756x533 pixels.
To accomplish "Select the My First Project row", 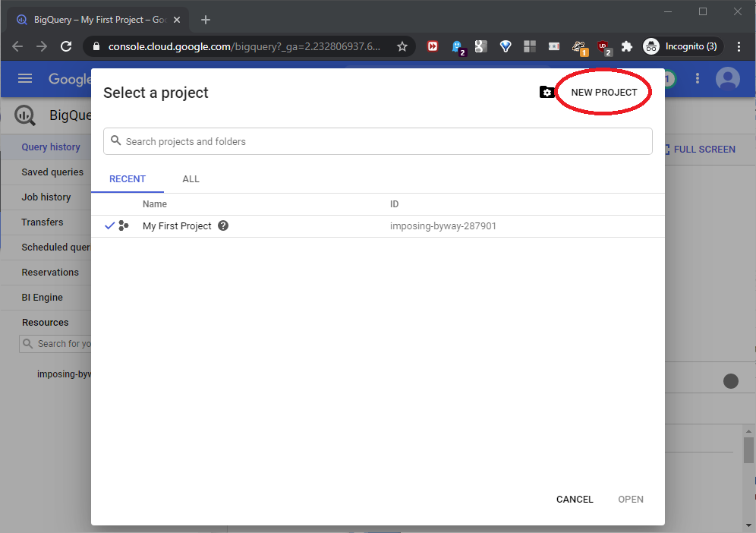I will [377, 225].
